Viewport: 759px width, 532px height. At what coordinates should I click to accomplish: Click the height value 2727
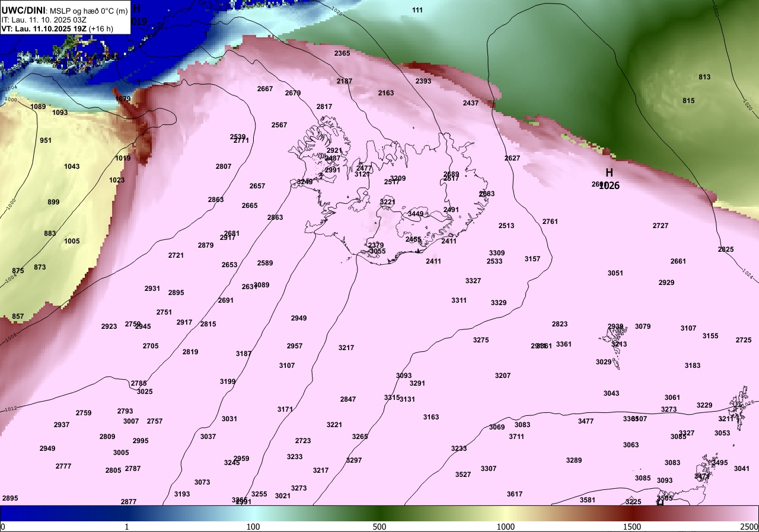tap(661, 226)
